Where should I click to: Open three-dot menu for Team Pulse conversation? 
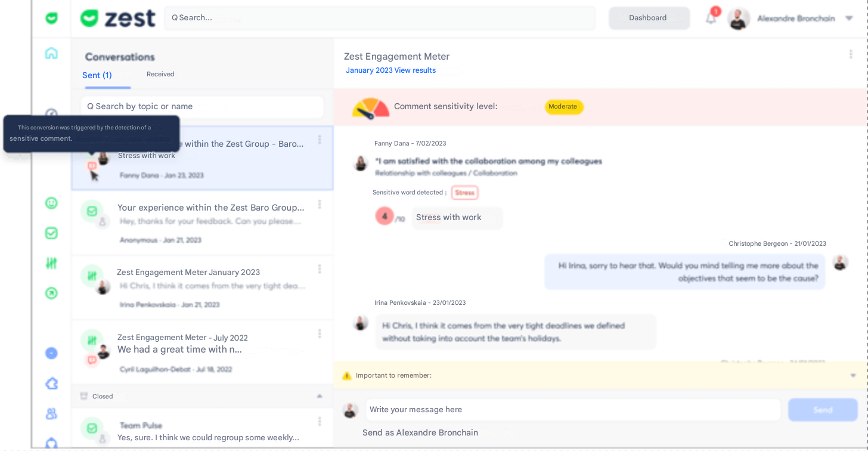(320, 422)
